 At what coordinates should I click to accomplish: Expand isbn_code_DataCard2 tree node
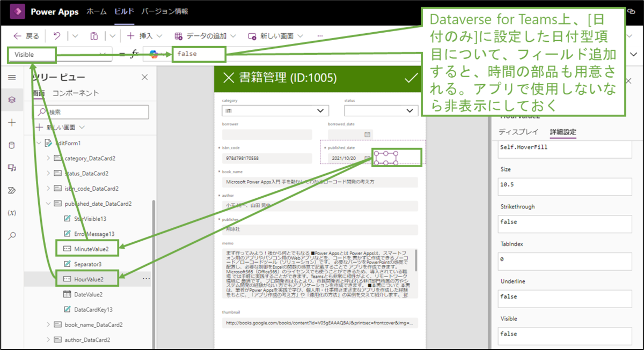(x=49, y=189)
